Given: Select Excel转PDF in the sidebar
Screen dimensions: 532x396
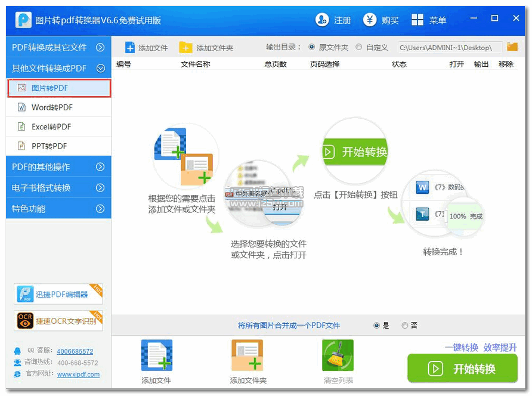Looking at the screenshot, I should coord(58,126).
